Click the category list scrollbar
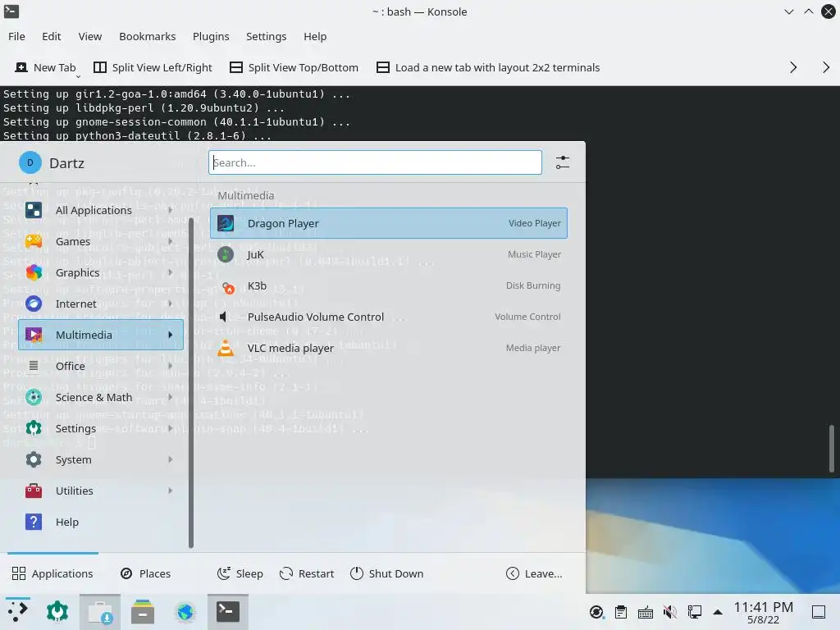The image size is (840, 630). point(190,382)
